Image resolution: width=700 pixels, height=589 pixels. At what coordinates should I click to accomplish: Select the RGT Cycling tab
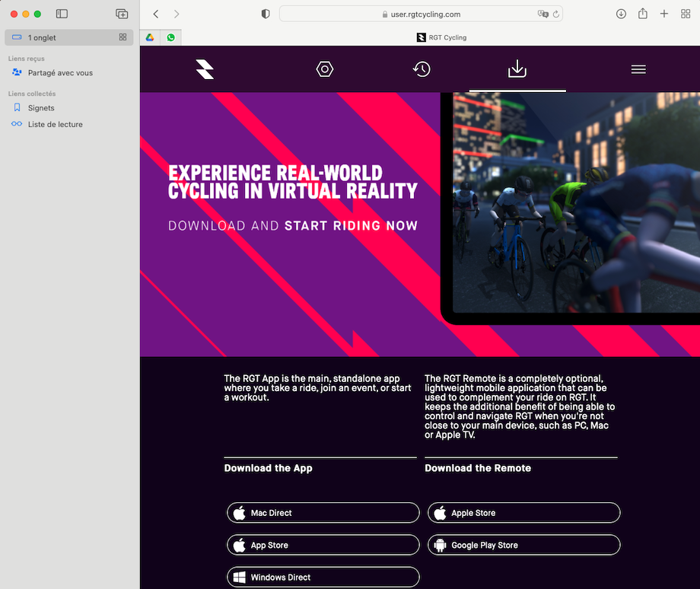(x=441, y=37)
